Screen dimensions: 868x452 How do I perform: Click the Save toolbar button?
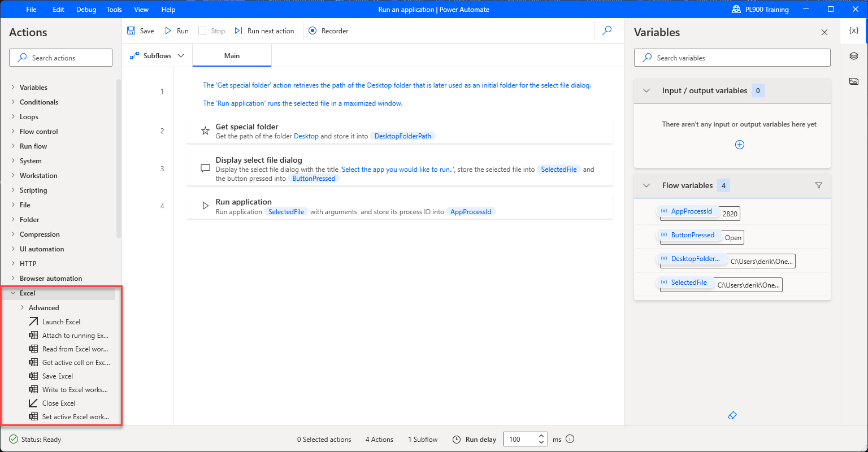click(x=141, y=31)
